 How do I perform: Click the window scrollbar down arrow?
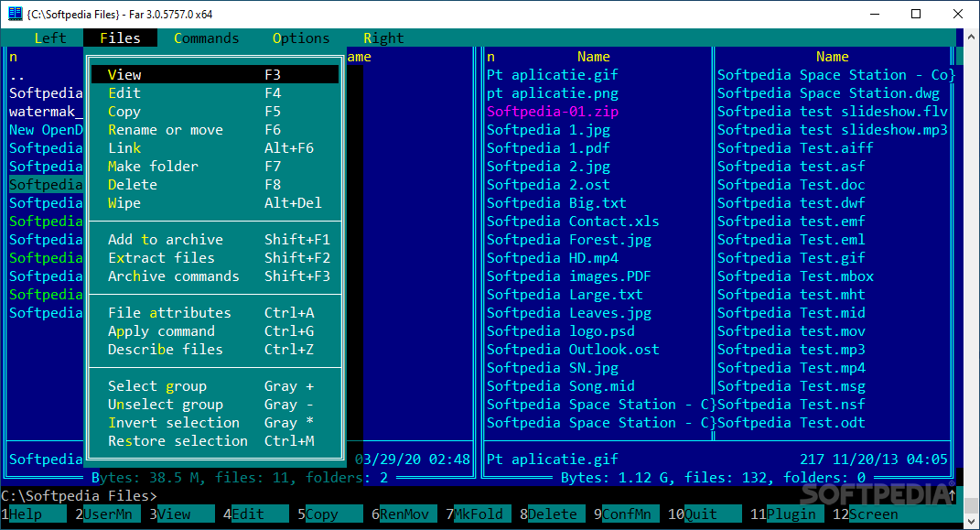pos(971,521)
